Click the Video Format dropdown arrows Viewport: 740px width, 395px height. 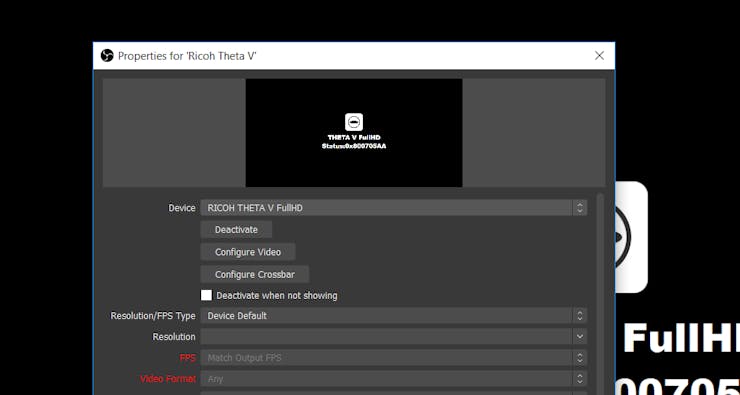(x=580, y=379)
